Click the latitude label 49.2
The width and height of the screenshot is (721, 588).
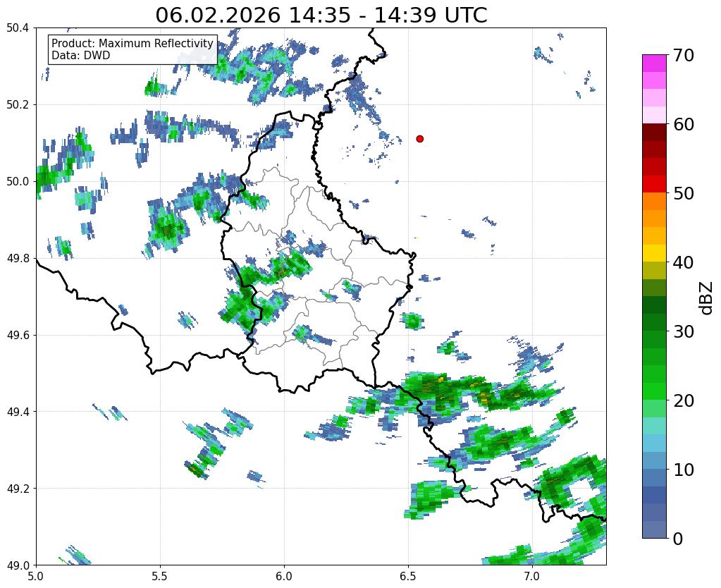18,488
